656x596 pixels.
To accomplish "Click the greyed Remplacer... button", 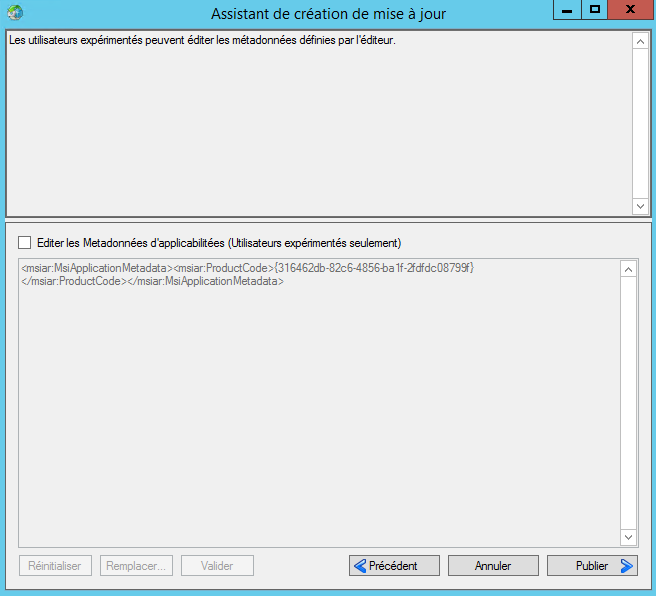I will click(x=136, y=565).
